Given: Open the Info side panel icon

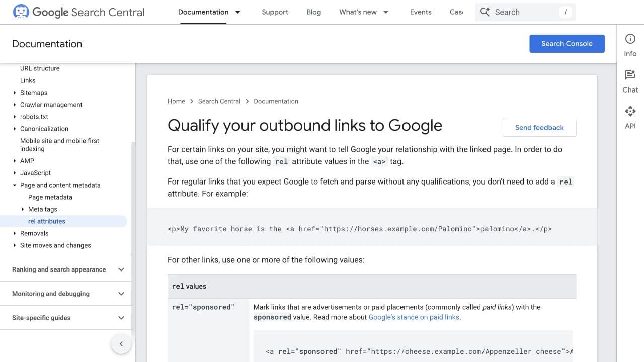Looking at the screenshot, I should pos(630,39).
